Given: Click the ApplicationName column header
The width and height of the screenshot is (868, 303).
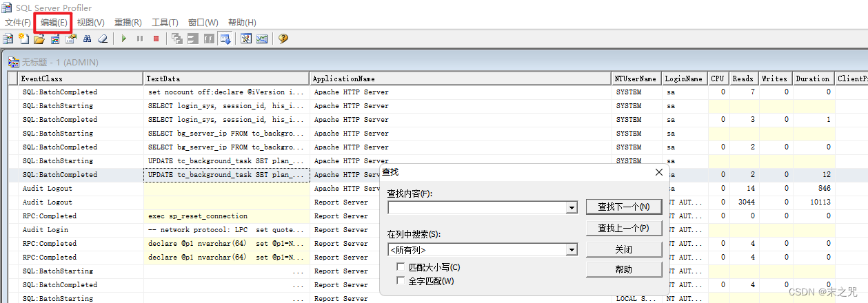Looking at the screenshot, I should coord(461,79).
